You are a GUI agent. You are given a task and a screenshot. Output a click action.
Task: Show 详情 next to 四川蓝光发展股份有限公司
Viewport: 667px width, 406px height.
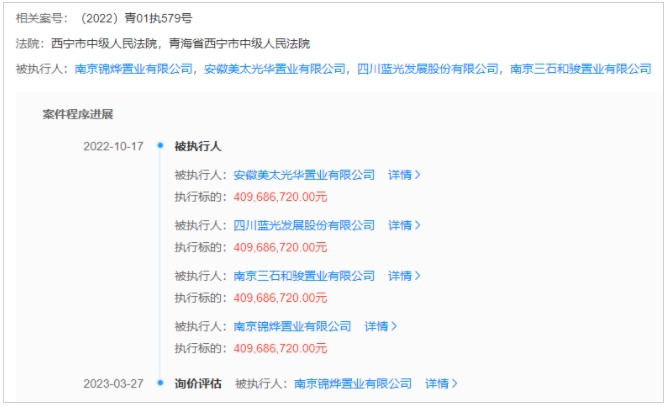[404, 225]
